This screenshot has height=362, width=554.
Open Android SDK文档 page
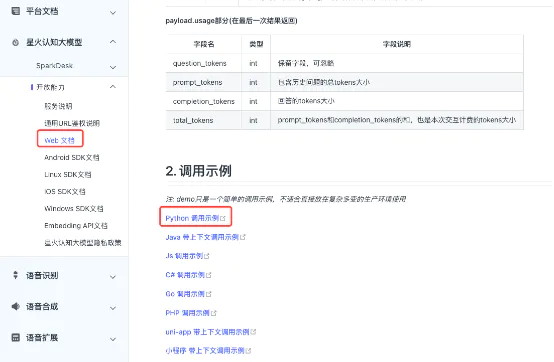click(x=72, y=158)
